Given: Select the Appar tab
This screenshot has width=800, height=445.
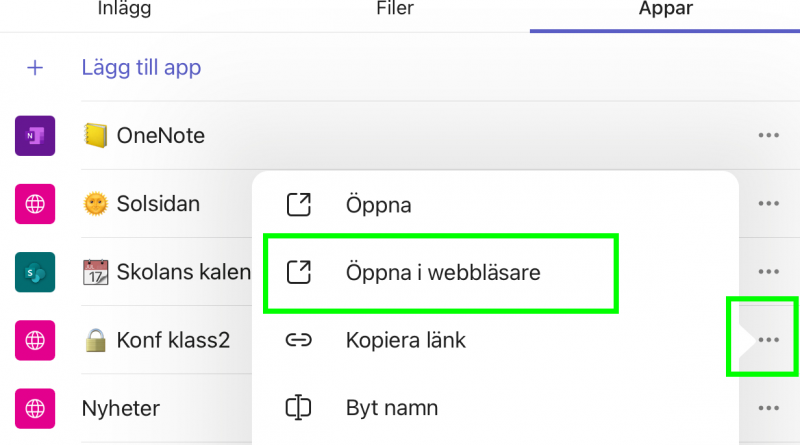Looking at the screenshot, I should 666,8.
